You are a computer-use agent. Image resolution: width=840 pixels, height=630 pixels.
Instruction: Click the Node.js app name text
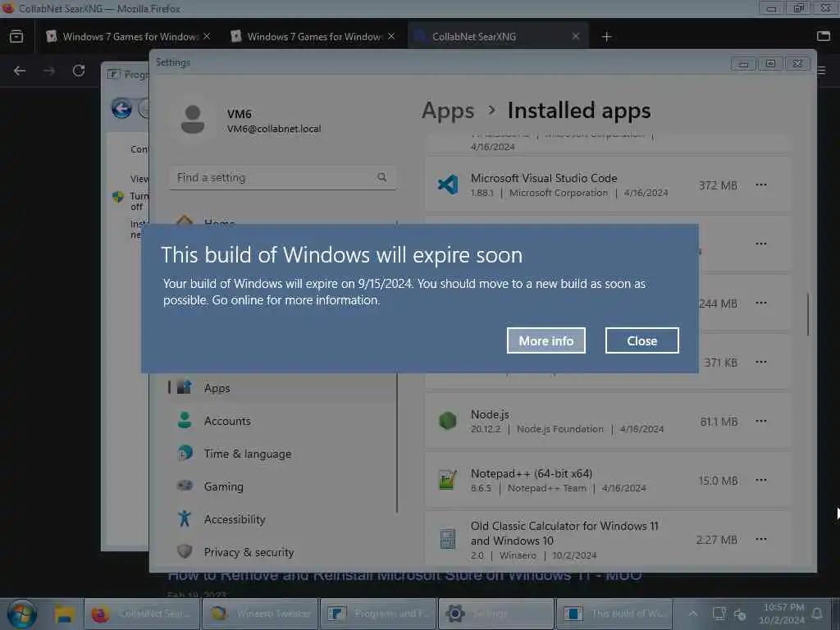coord(490,414)
